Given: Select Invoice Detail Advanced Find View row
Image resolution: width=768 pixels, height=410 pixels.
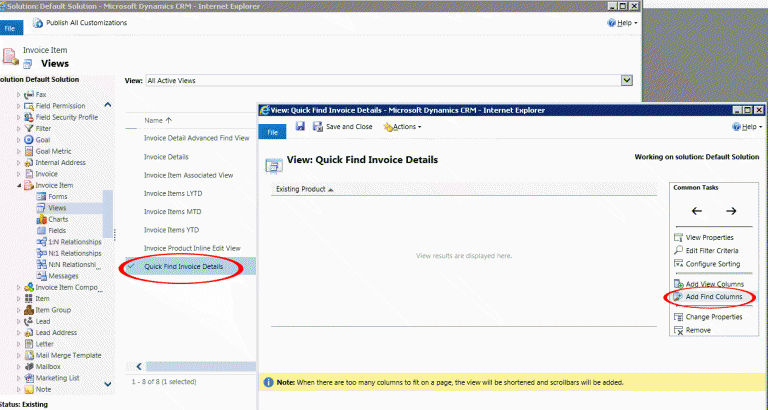Looking at the screenshot, I should coord(196,138).
